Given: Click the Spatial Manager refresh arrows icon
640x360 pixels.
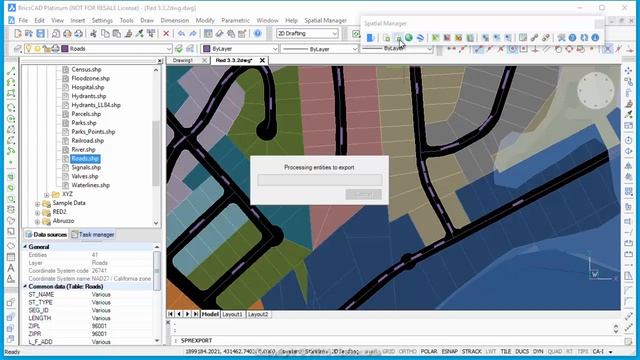Looking at the screenshot, I should (x=584, y=38).
